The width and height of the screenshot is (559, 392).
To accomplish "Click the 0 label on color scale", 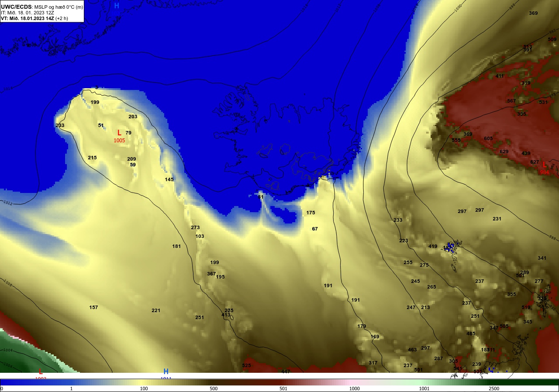I will coord(2,389).
